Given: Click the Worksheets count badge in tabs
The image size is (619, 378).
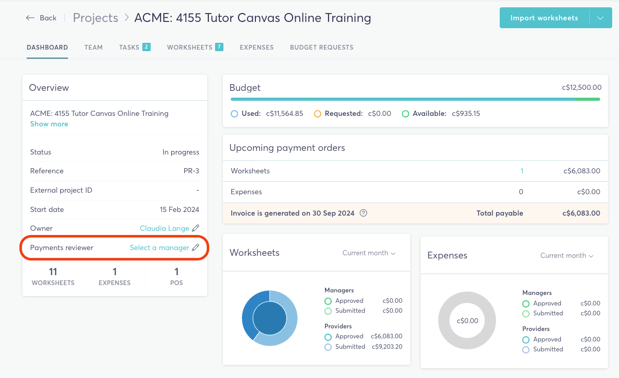Looking at the screenshot, I should 219,47.
